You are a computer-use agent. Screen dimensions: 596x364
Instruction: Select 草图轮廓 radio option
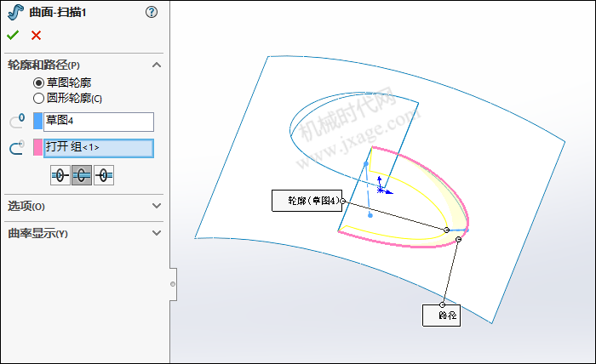point(38,82)
